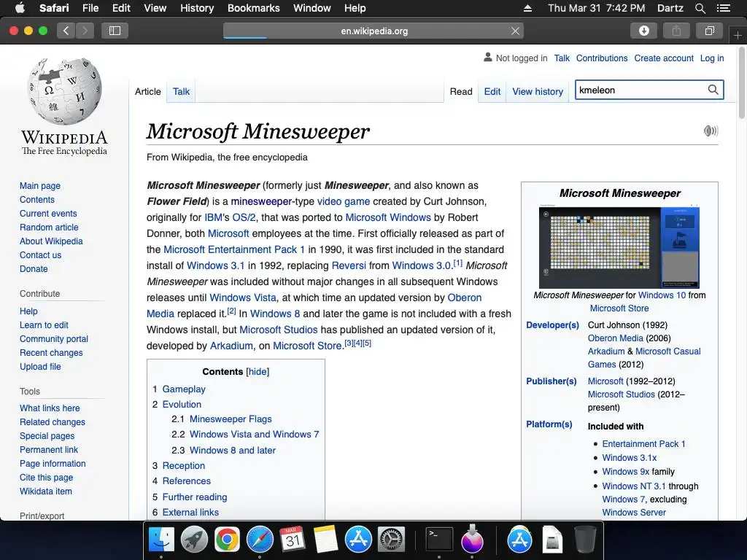Go to External links section
This screenshot has height=560, width=747.
coord(190,513)
